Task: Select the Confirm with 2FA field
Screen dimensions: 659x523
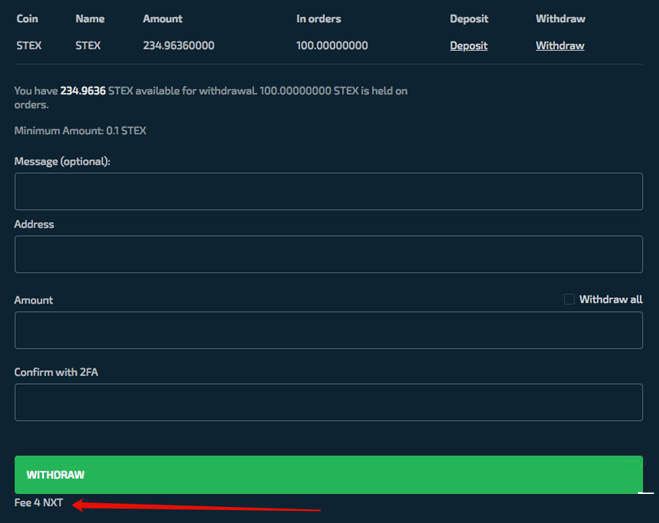Action: click(x=328, y=402)
